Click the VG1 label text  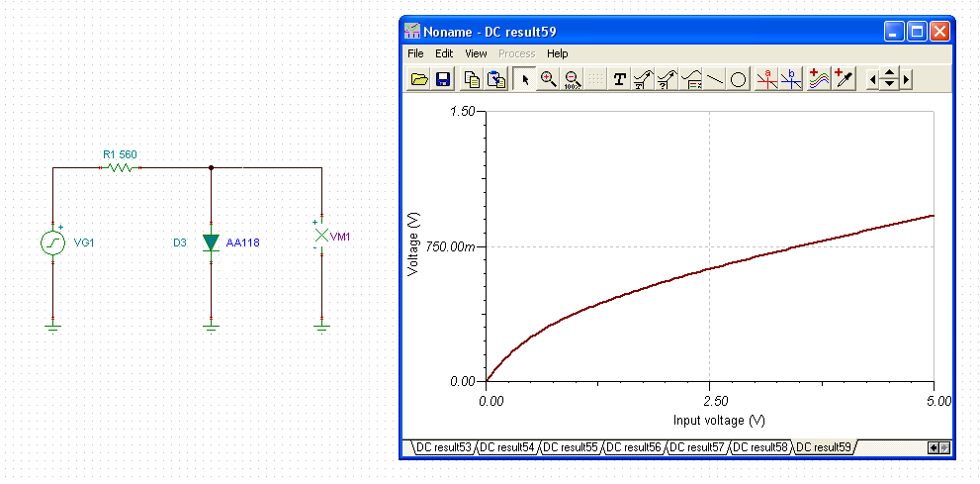click(84, 242)
